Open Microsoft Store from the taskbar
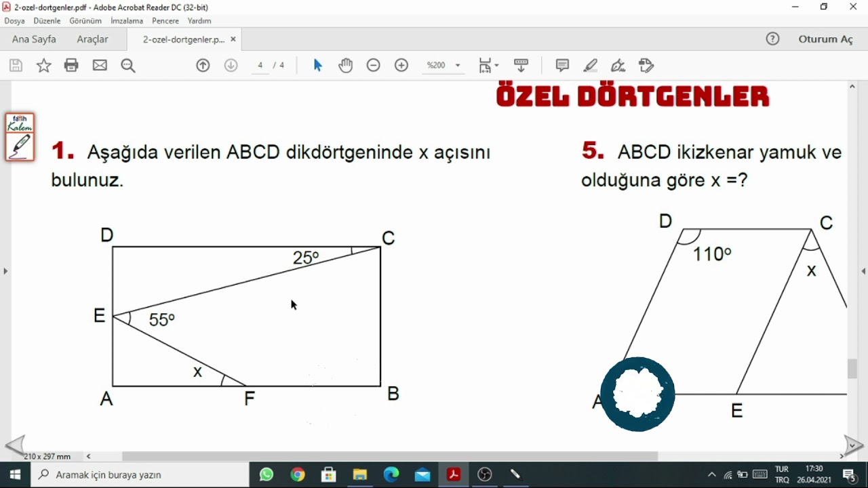868x488 pixels. point(329,475)
